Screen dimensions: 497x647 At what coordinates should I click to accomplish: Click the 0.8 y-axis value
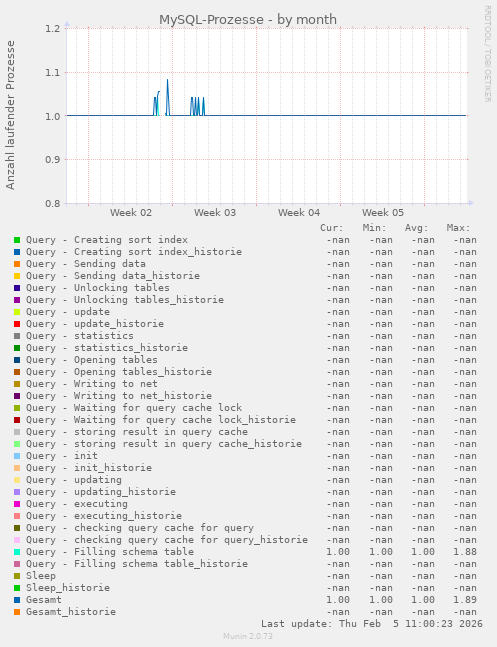tap(53, 203)
